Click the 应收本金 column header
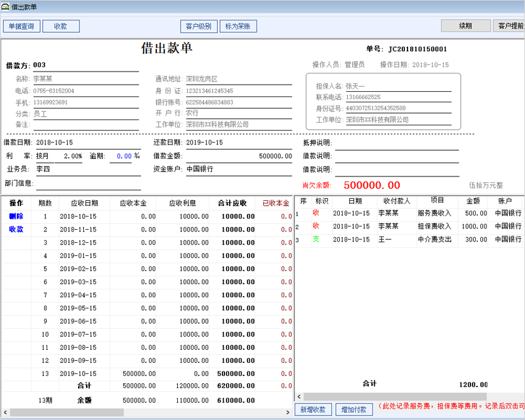525x420 pixels. coord(133,203)
